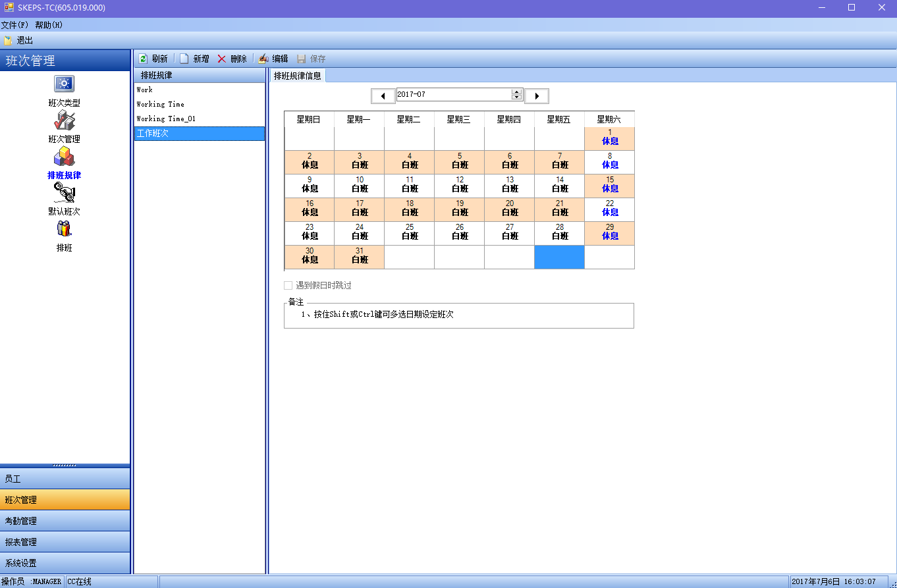Open the 班次类型 shift type icon

click(x=64, y=84)
